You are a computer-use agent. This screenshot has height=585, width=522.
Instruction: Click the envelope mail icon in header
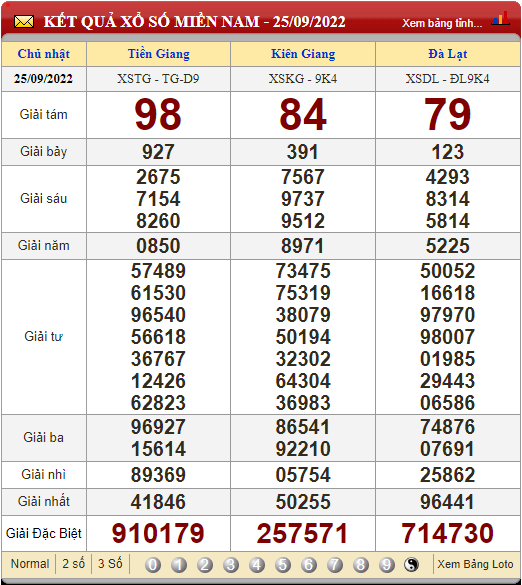24,22
